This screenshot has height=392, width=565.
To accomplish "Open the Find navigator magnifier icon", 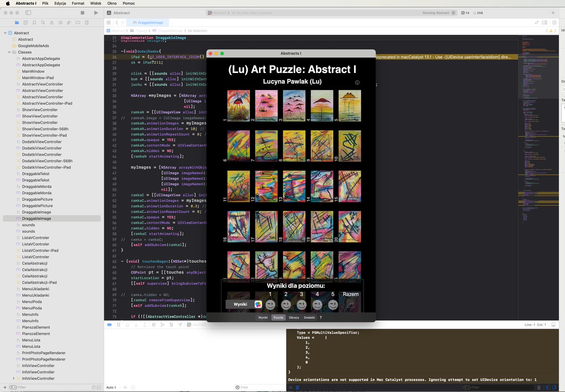I will tap(43, 22).
